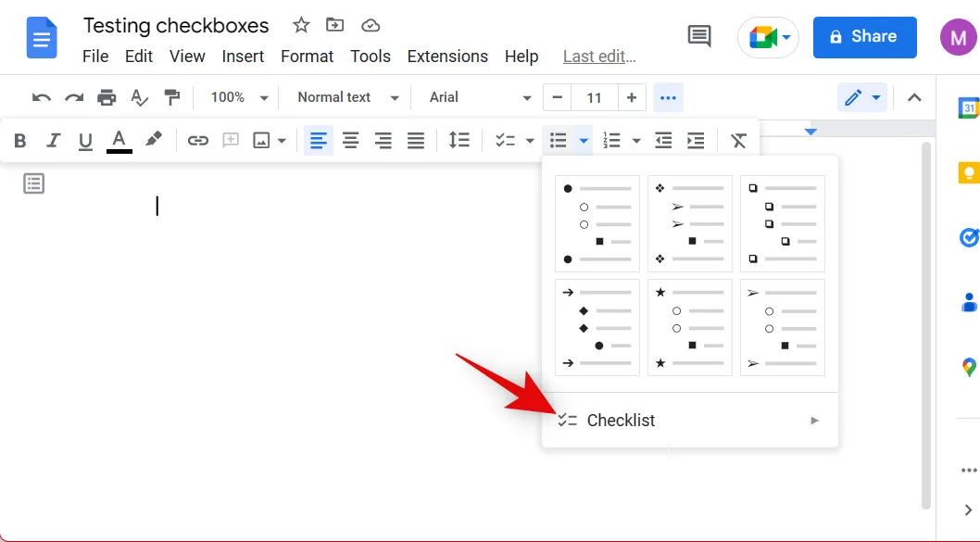Choose the star bullet list preset
This screenshot has width=980, height=542.
coord(689,328)
